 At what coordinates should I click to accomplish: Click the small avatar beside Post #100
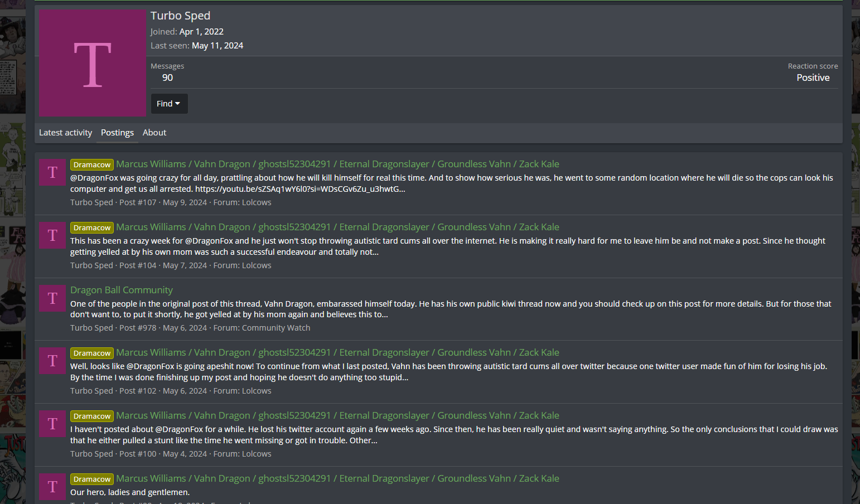52,424
